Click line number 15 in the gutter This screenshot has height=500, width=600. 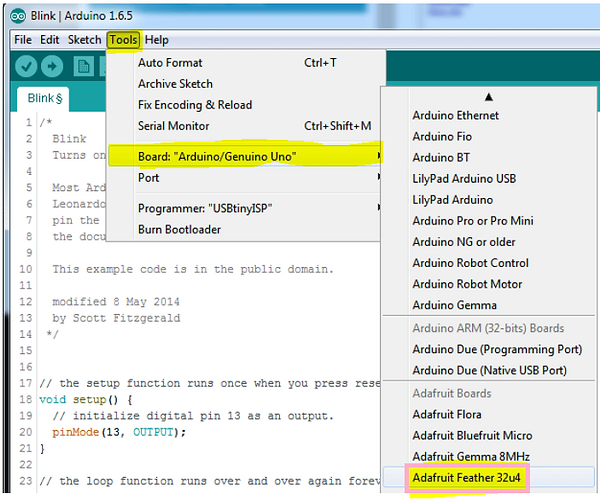pos(26,351)
